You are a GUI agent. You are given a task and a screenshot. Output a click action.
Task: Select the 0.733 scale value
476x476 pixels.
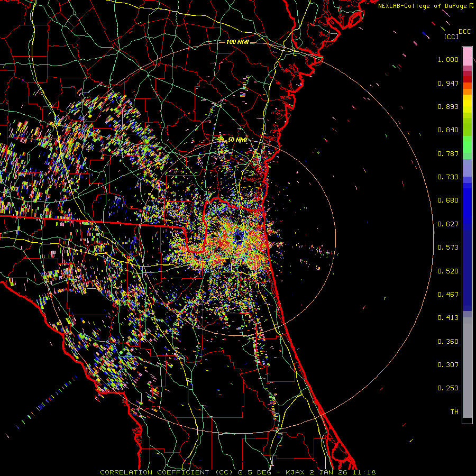point(448,177)
